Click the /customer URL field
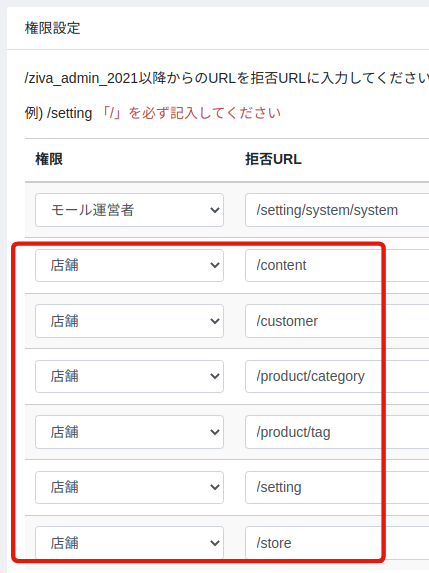 point(337,321)
